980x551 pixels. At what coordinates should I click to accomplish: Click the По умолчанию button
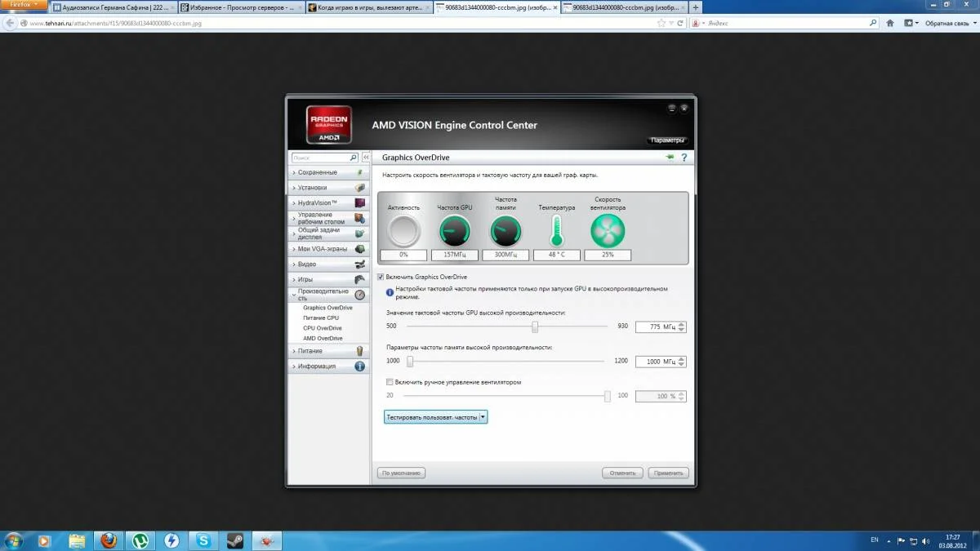[401, 473]
